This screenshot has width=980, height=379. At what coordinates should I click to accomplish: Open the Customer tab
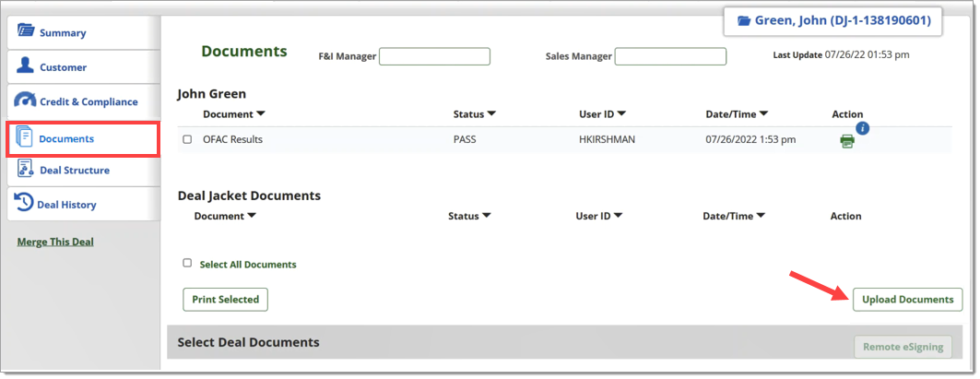(83, 67)
